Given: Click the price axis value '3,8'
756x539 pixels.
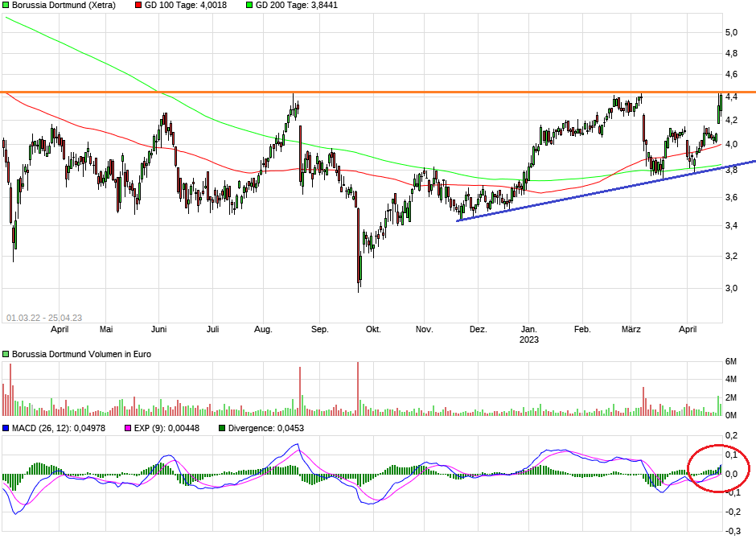Looking at the screenshot, I should coord(731,171).
